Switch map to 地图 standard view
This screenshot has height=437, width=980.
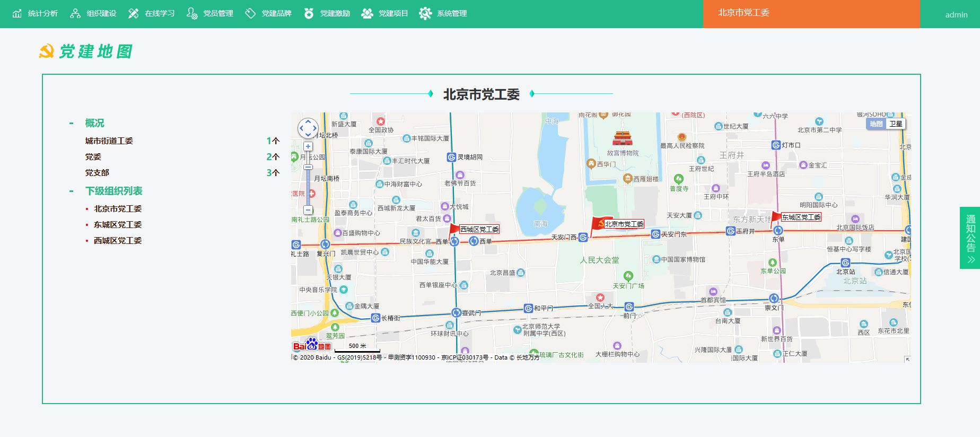click(876, 124)
